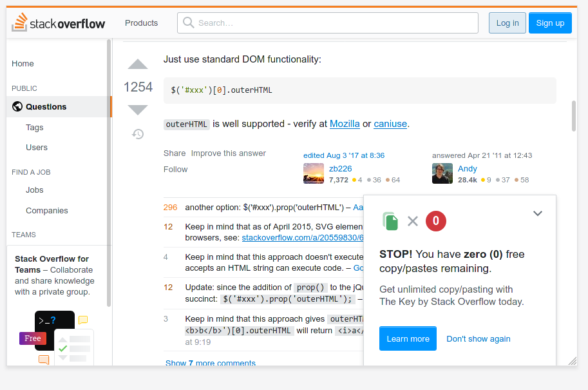
Task: Open Tags in the sidebar
Action: click(35, 127)
